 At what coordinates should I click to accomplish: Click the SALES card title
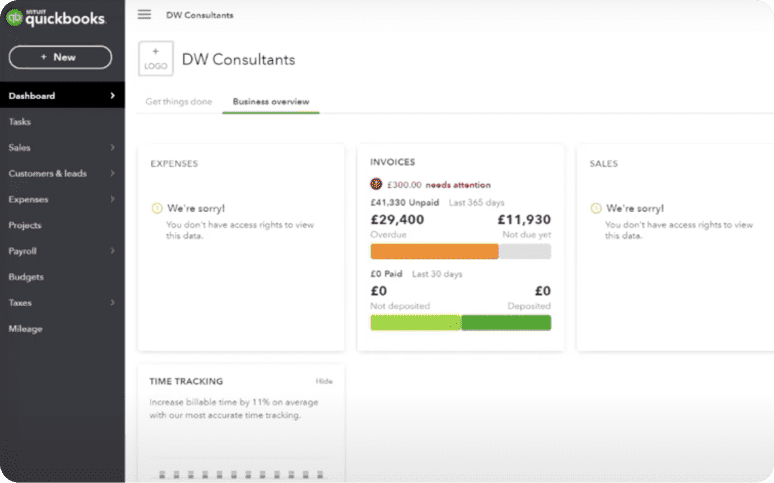tap(603, 163)
